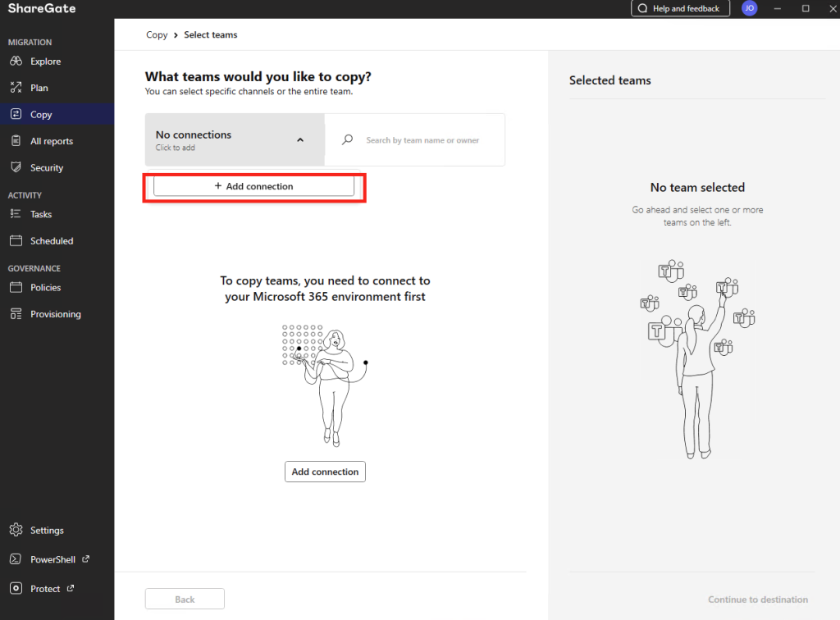
Task: Click the Copy breadcrumb link
Action: coord(157,34)
